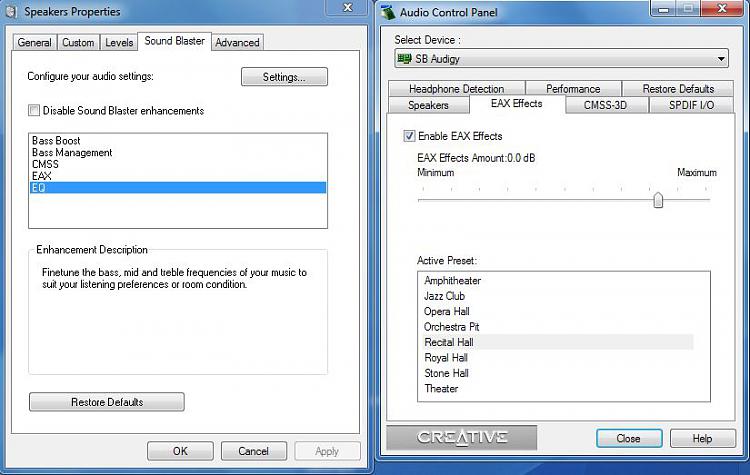The image size is (750, 475).
Task: Choose the Recital Hall preset
Action: (x=557, y=342)
